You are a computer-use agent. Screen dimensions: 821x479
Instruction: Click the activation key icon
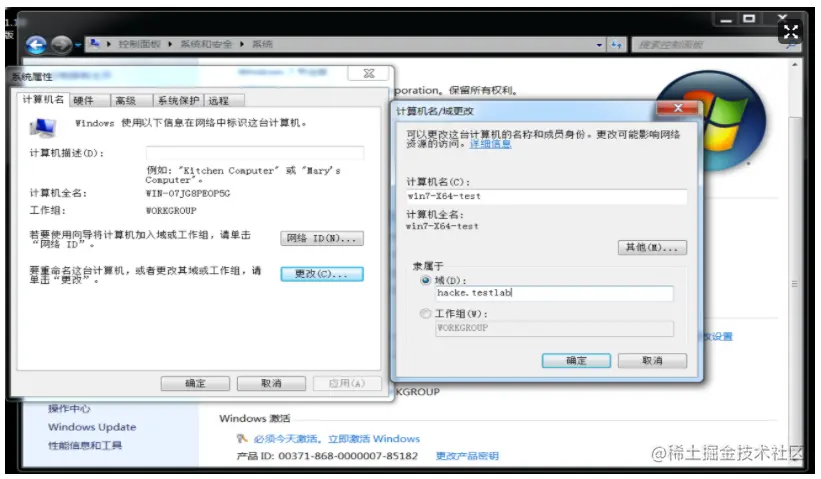(241, 438)
